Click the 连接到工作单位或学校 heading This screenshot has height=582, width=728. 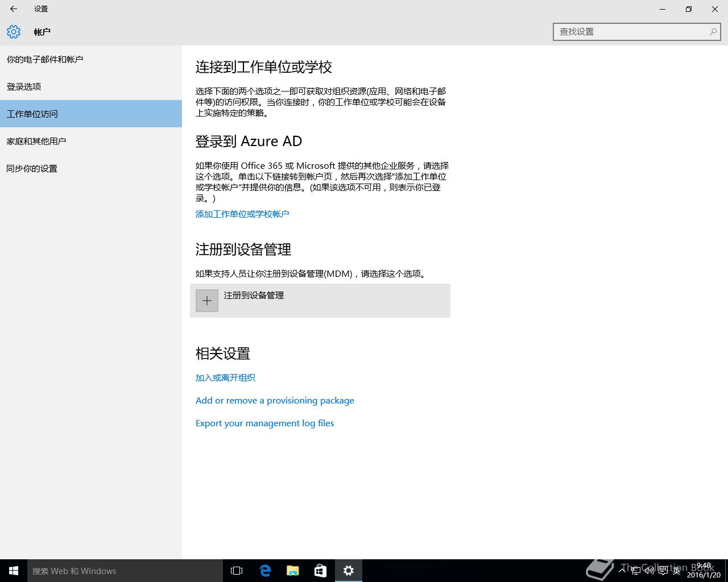(264, 67)
